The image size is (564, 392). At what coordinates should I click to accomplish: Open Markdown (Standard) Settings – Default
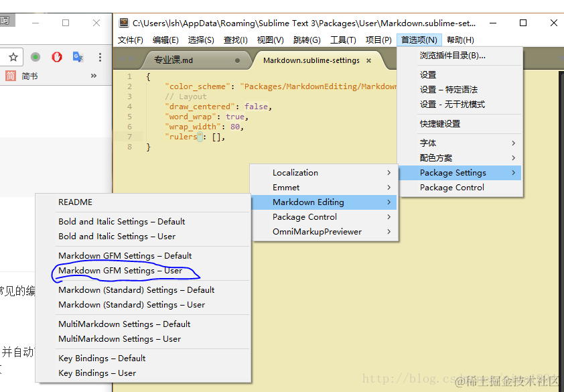click(143, 290)
